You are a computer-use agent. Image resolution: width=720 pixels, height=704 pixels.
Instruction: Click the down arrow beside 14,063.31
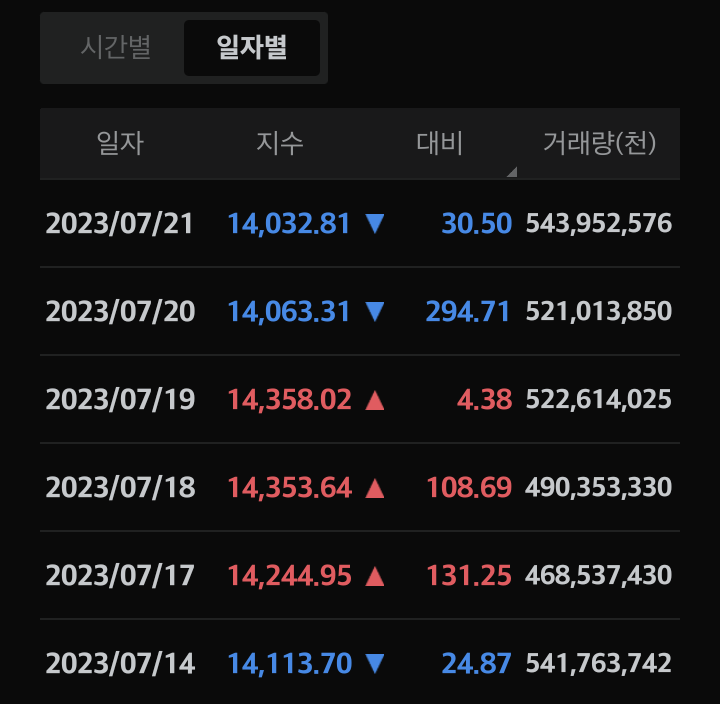click(375, 312)
